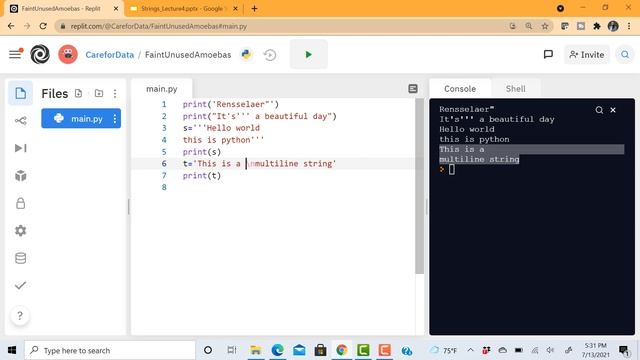The image size is (640, 360).
Task: Add a new folder in the Files panel
Action: 99,93
